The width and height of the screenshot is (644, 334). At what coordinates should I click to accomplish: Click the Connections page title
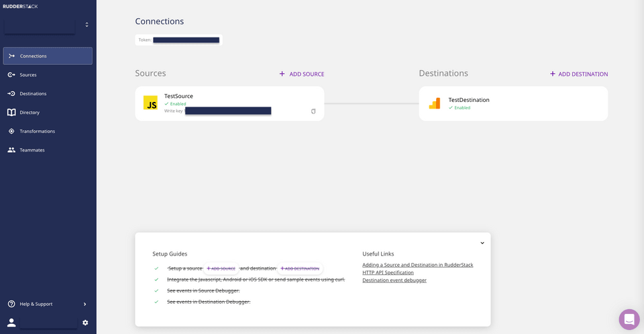[x=160, y=21]
